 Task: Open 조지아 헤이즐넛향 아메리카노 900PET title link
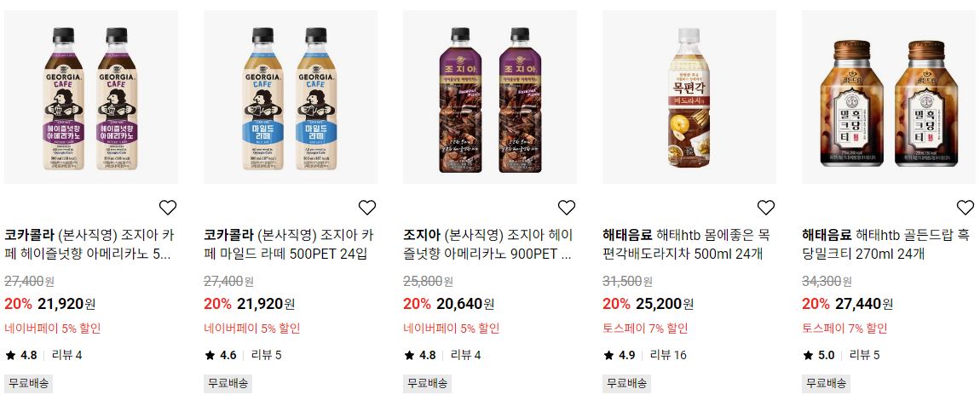489,245
